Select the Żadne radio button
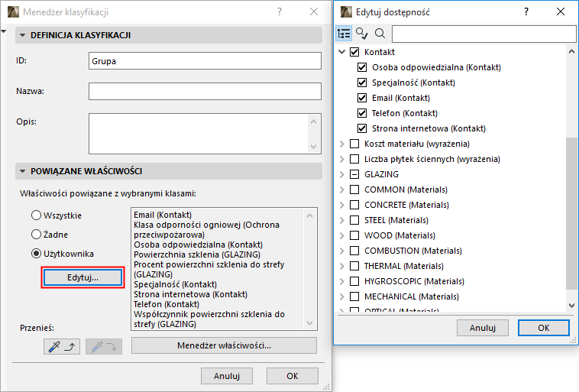This screenshot has width=579, height=392. (36, 234)
